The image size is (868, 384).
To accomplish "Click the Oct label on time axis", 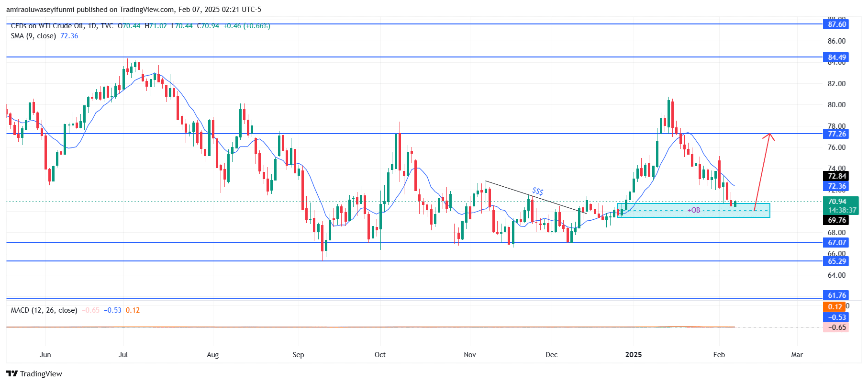I will click(x=380, y=355).
